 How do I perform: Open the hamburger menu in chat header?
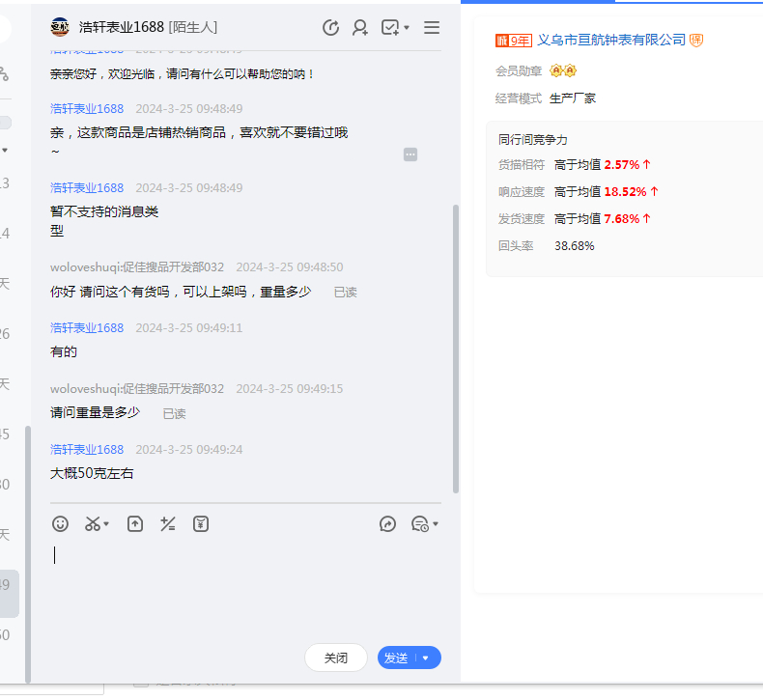432,28
